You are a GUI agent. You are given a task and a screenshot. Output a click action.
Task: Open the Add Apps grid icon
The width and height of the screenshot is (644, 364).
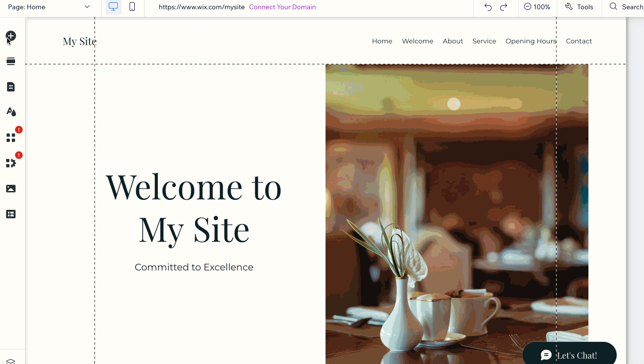pyautogui.click(x=11, y=138)
